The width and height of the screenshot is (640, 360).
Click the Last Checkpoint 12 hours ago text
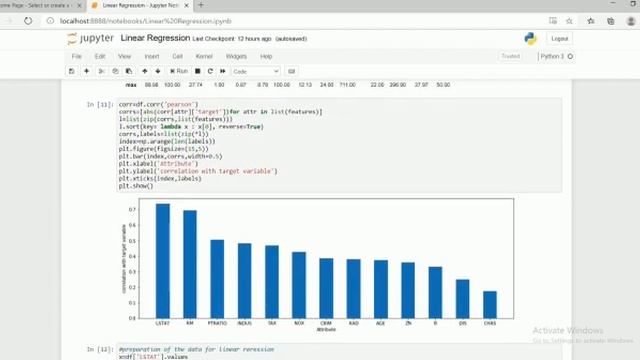232,39
